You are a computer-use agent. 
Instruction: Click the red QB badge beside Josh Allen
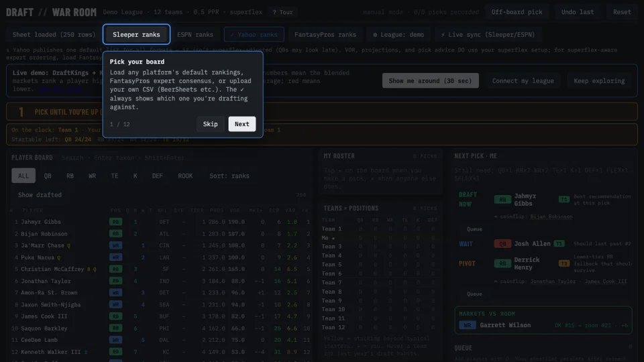coord(502,243)
